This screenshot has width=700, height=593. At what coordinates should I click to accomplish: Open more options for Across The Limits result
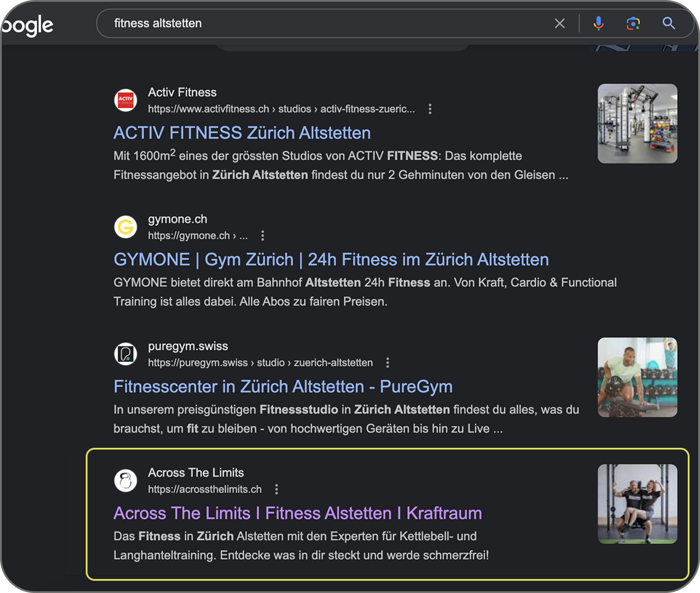276,489
